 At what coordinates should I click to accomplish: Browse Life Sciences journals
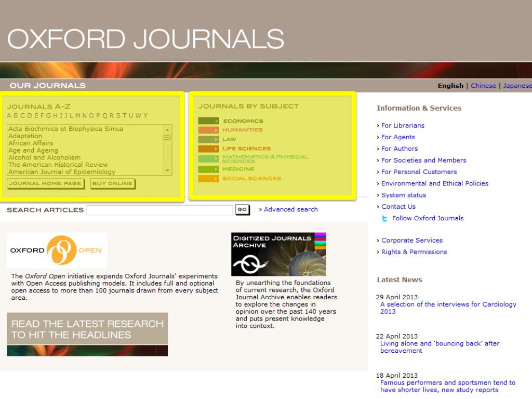[x=246, y=149]
